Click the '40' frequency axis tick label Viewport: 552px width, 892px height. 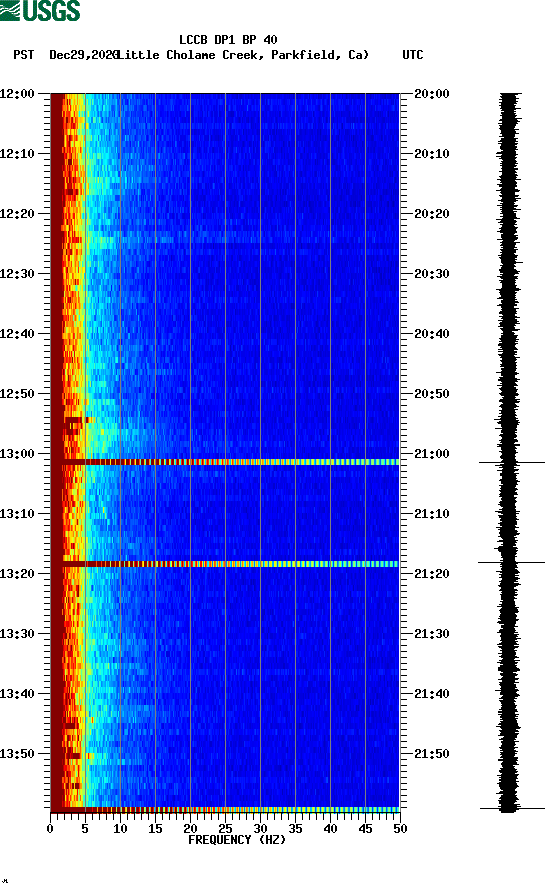331,829
